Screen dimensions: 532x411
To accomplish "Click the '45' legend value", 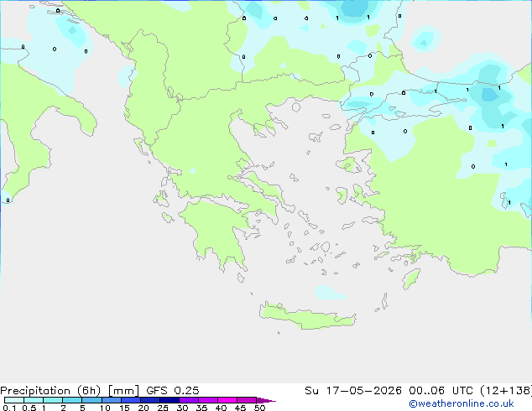I will pyautogui.click(x=240, y=408).
